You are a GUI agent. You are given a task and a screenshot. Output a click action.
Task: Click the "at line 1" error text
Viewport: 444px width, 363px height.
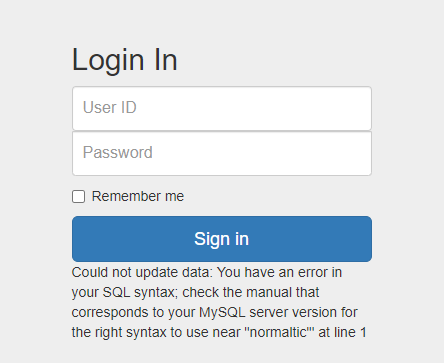click(x=342, y=332)
